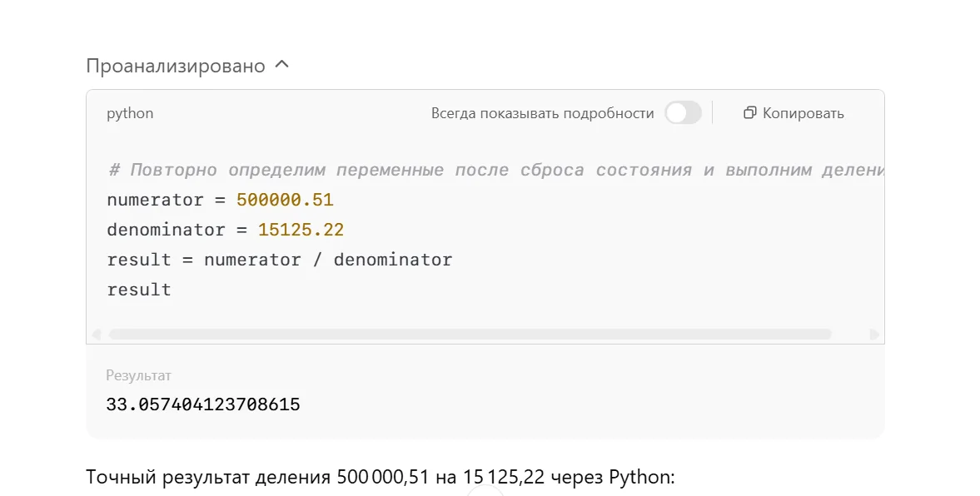980x496 pixels.
Task: Click the result value 33.057404123708615
Action: click(203, 404)
